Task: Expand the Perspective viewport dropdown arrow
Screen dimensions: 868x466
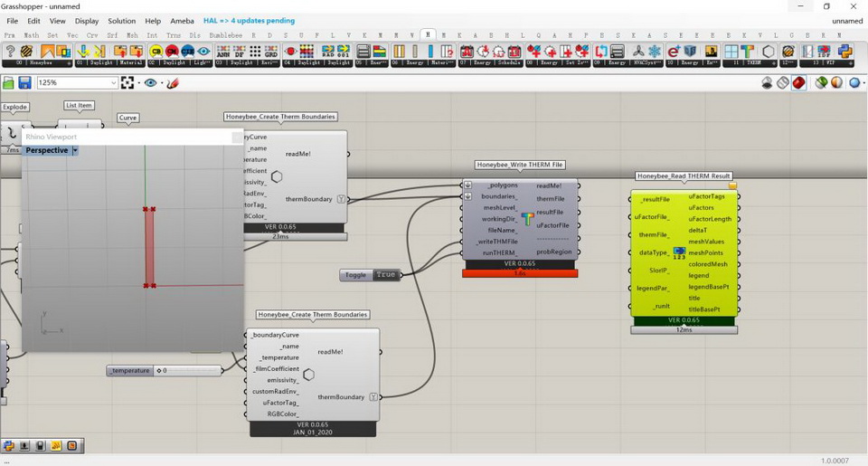Action: coord(75,150)
